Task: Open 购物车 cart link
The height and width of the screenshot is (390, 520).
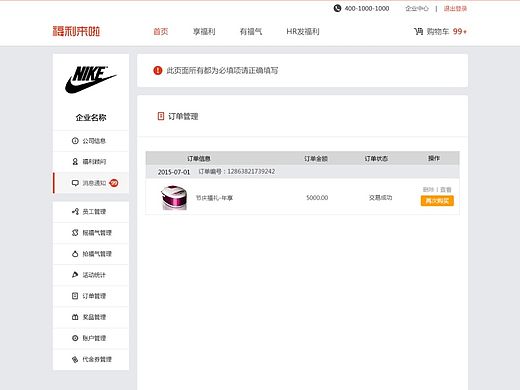Action: 438,31
